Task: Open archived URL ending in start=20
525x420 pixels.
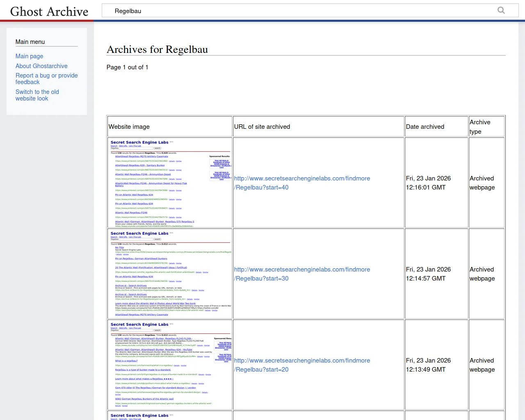Action: click(302, 365)
